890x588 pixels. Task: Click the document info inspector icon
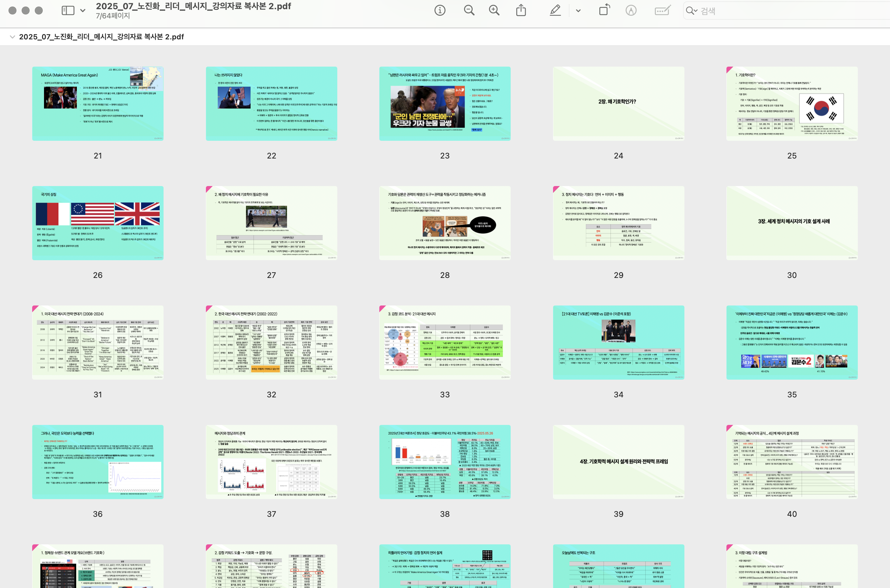440,10
